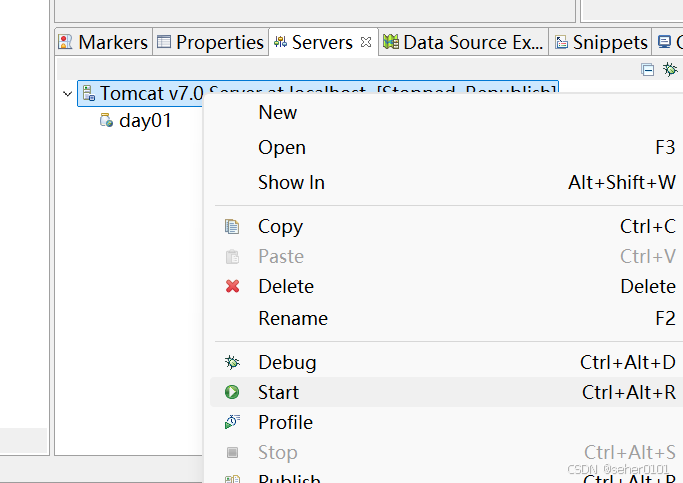Click the Paste clipboard icon
Image resolution: width=683 pixels, height=483 pixels.
(232, 257)
